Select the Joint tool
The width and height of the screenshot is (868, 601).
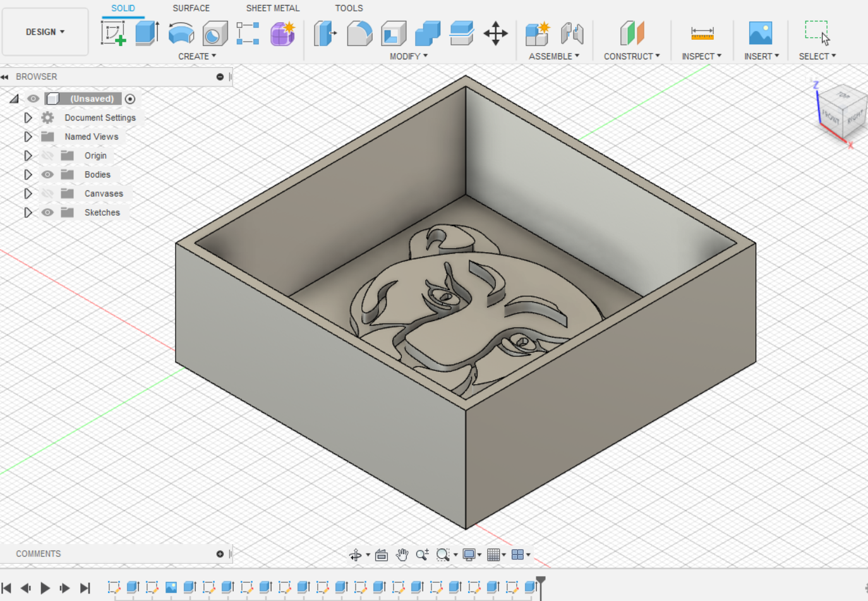click(572, 33)
